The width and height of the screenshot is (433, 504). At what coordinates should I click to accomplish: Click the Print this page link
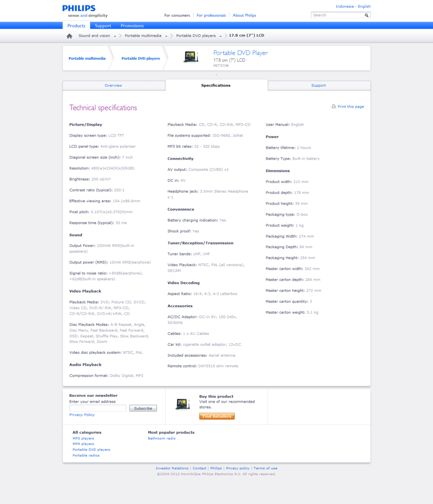tap(351, 107)
